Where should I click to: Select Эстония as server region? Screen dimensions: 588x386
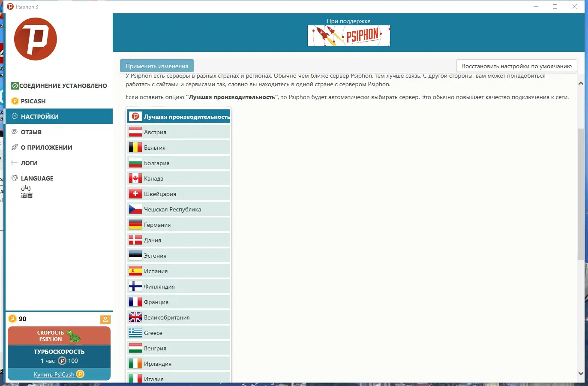pos(179,256)
